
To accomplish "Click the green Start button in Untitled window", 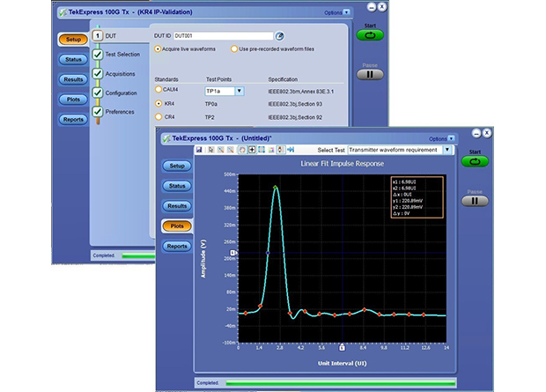I will point(475,162).
